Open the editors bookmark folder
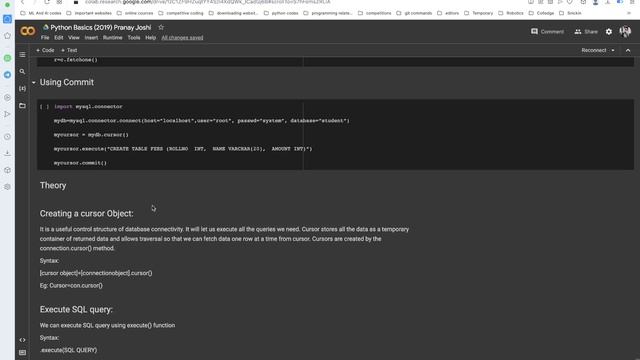This screenshot has height=360, width=640. (448, 13)
